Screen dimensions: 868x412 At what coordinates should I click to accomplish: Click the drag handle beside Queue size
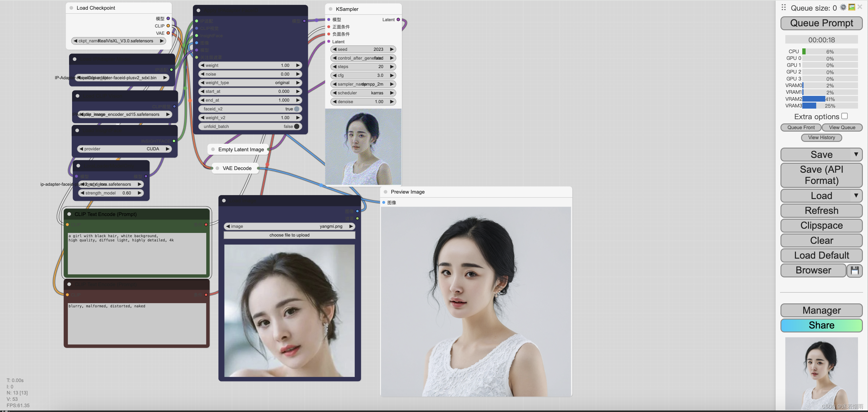(784, 7)
